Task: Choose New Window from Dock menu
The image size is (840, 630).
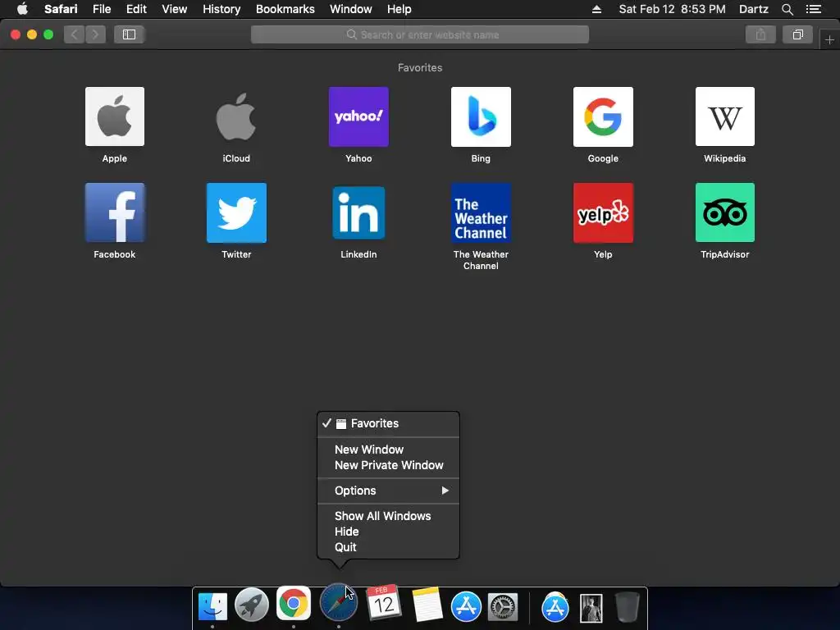Action: pos(388,450)
